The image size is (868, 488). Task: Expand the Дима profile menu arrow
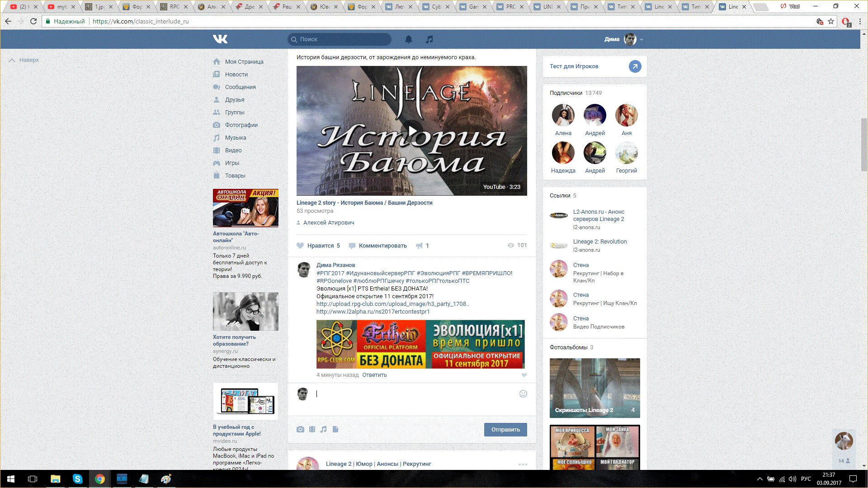(642, 40)
